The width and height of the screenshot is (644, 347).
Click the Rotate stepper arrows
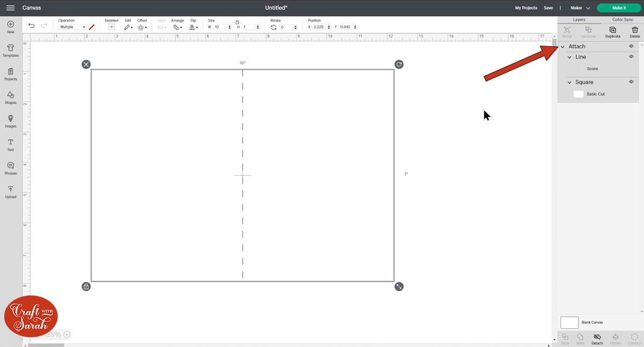[296, 27]
